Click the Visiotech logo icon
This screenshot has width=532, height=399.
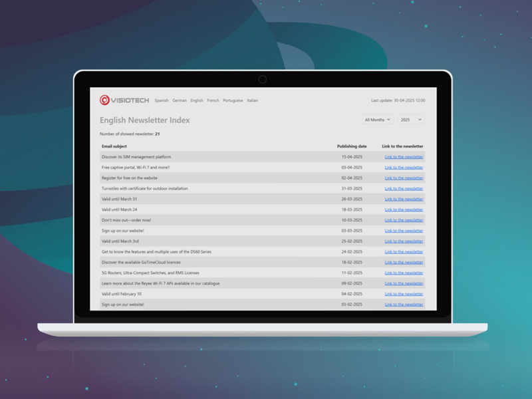(104, 100)
